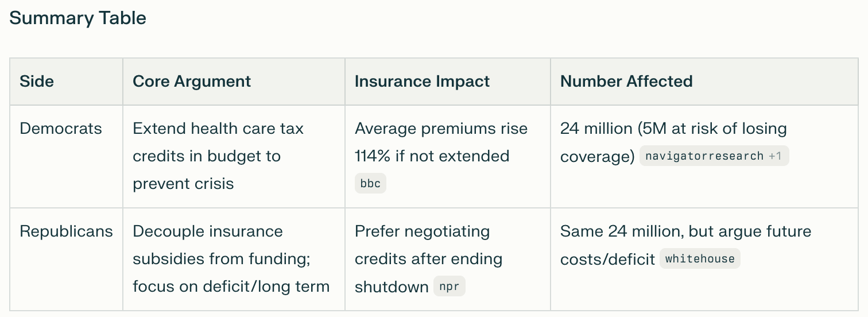868x317 pixels.
Task: Click the 'prevent crisis' text line
Action: click(183, 184)
